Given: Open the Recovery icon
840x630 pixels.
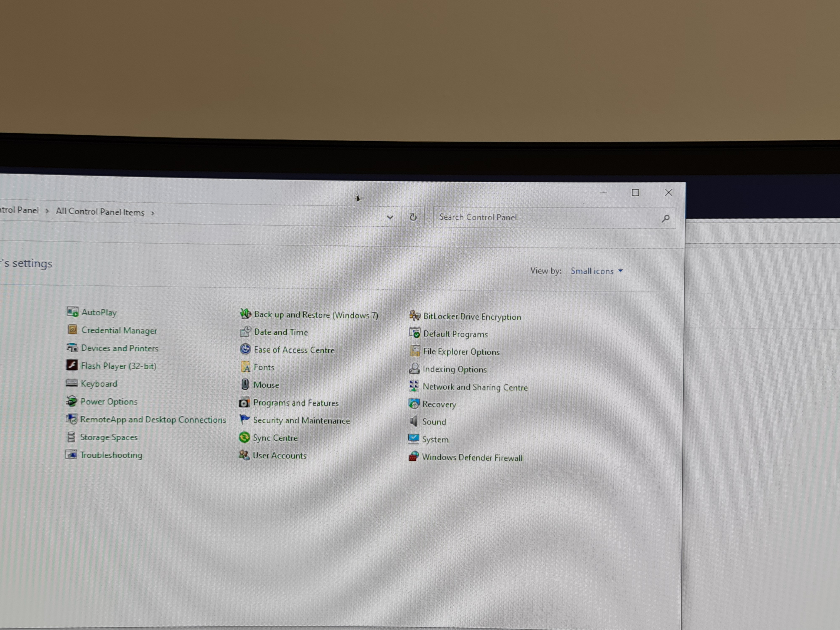Looking at the screenshot, I should (414, 403).
